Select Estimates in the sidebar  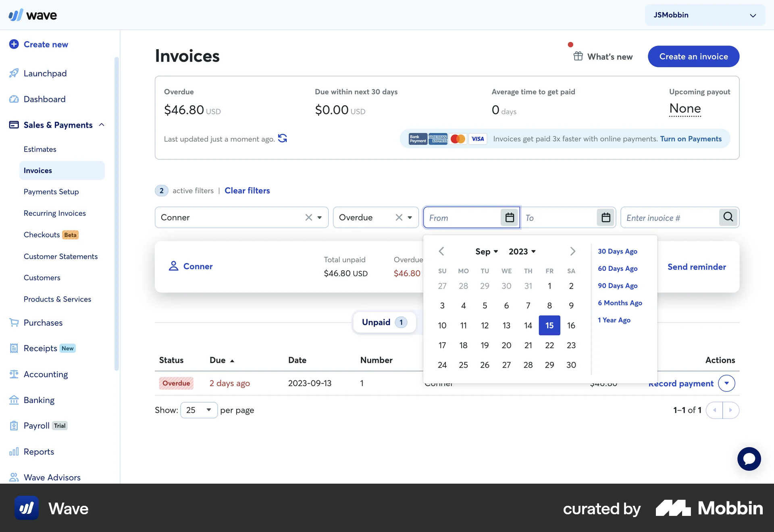(x=40, y=149)
